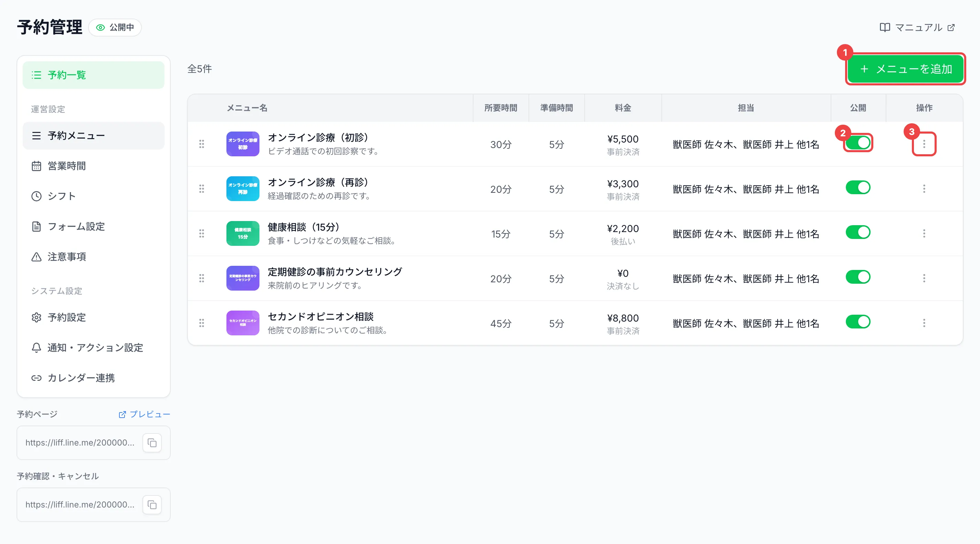Viewport: 980px width, 544px height.
Task: Toggle 公開 for オンライン診療（再診）
Action: [858, 188]
